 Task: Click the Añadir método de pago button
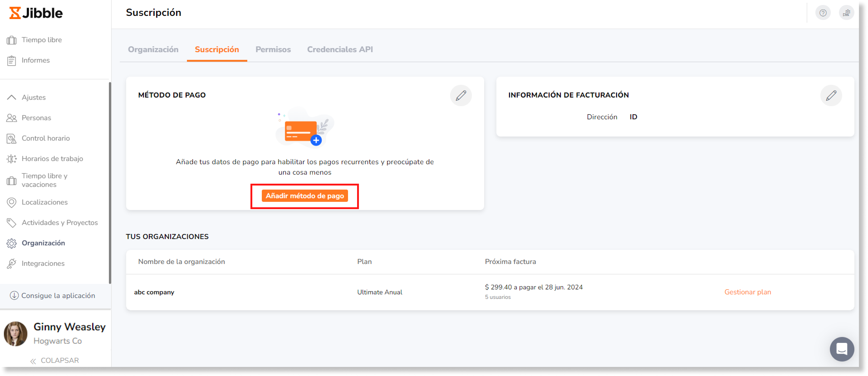[305, 196]
